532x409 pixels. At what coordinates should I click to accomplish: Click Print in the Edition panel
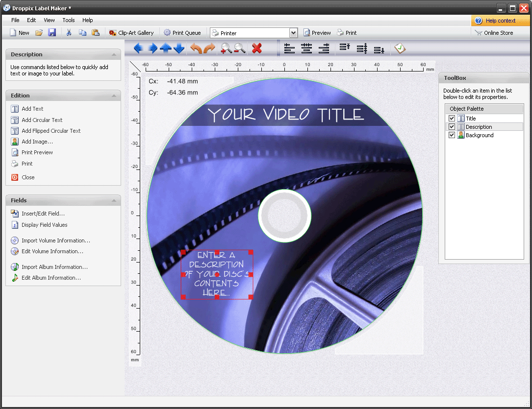[22, 164]
